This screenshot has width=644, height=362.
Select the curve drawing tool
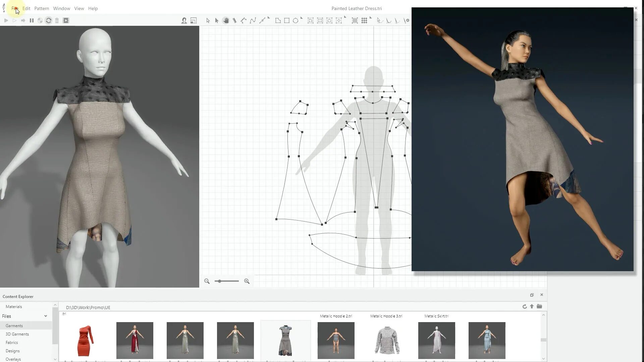[253, 20]
